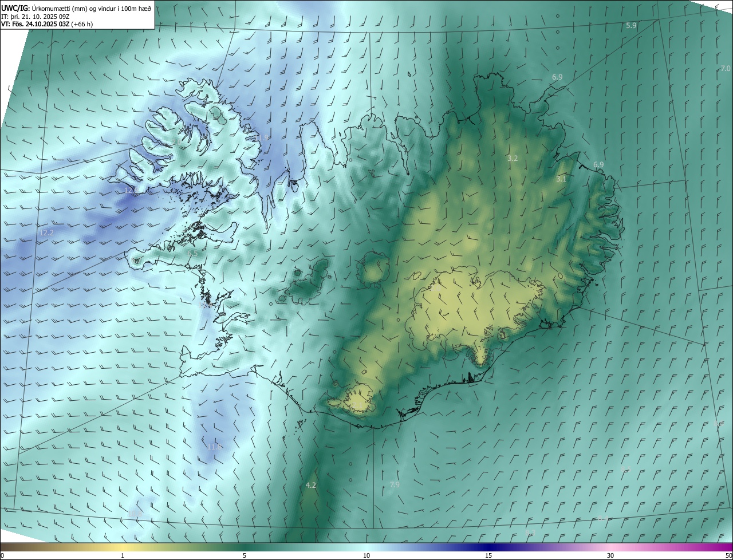Click the 5.9 precipitation value on the map
This screenshot has height=560, width=733.
[x=631, y=26]
